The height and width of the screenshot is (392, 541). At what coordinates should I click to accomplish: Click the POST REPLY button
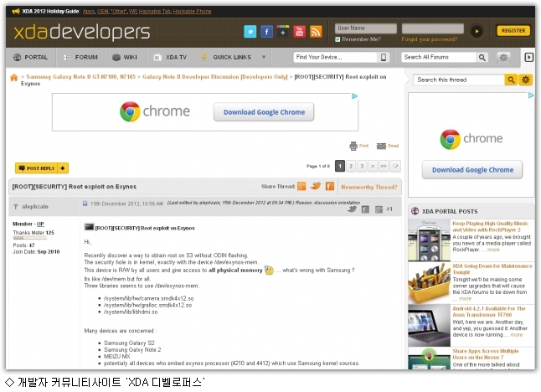pos(37,168)
